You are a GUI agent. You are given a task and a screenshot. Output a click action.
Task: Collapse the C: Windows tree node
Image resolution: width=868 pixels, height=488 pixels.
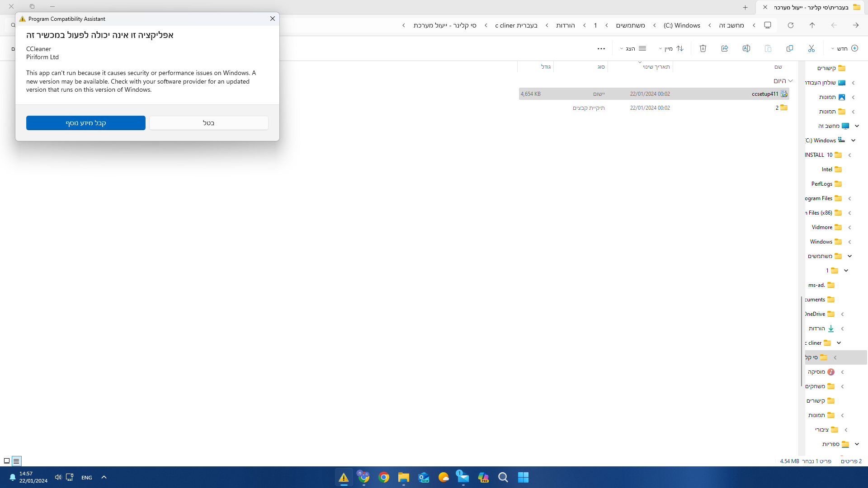tap(853, 141)
